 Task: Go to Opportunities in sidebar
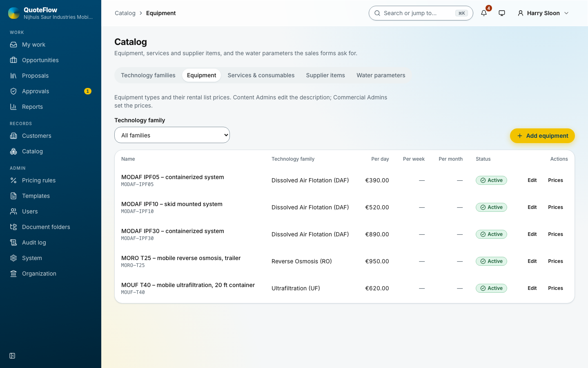(51, 60)
